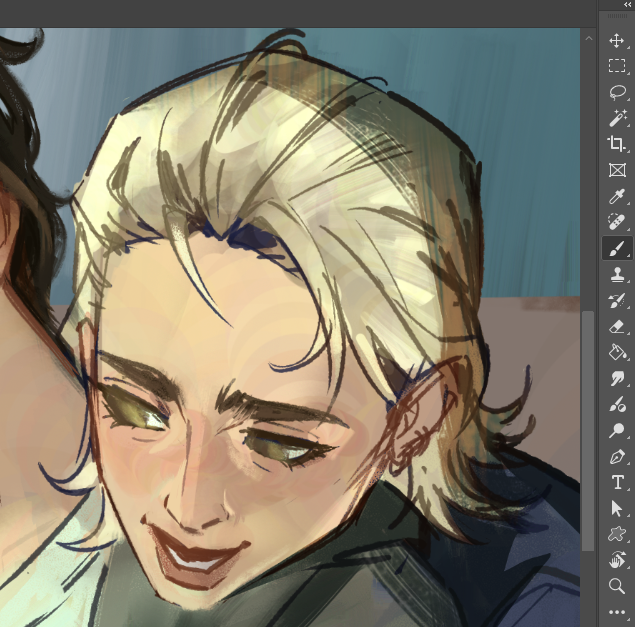Screen dimensions: 635x627
Task: Choose the Lasso tool
Action: point(617,92)
